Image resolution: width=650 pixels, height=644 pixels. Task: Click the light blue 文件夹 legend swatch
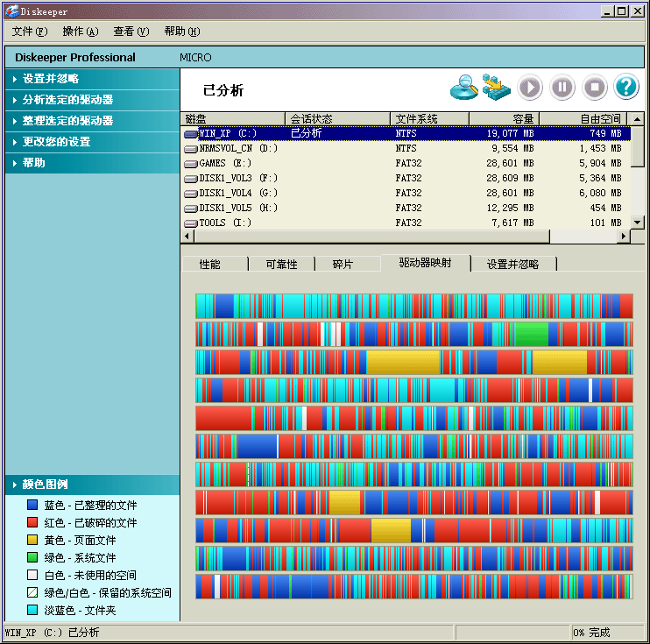click(x=32, y=610)
